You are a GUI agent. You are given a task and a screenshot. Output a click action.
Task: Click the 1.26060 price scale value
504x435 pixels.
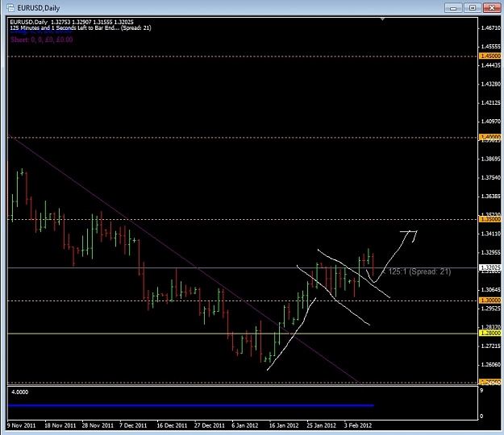(x=490, y=365)
